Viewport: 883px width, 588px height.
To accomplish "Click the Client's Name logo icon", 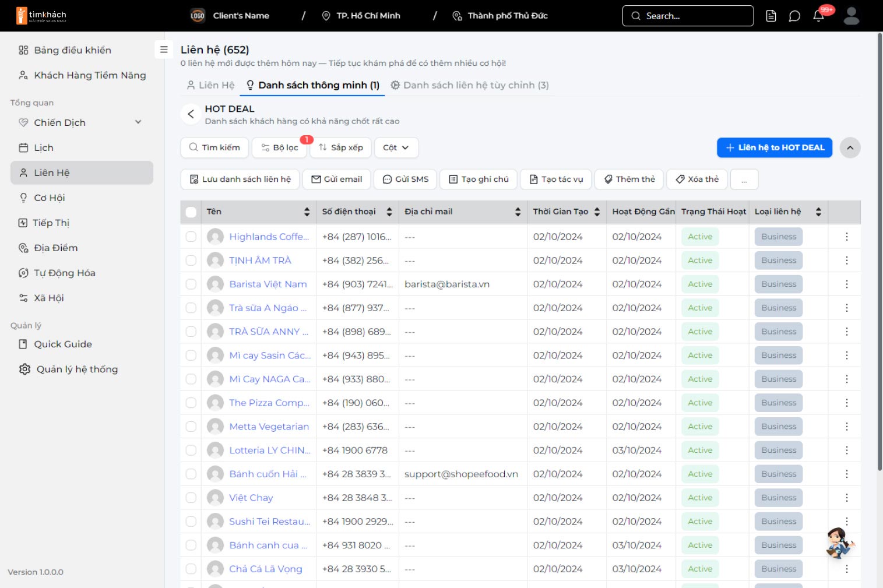I will (x=198, y=16).
